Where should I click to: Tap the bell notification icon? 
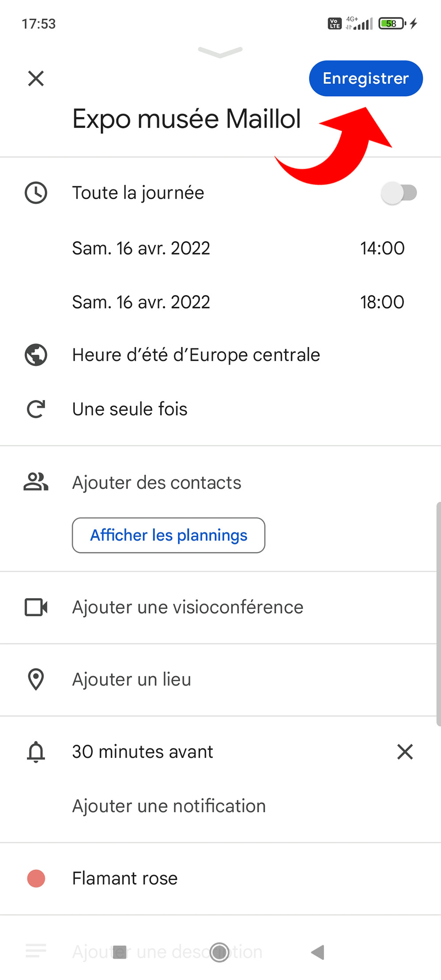36,752
